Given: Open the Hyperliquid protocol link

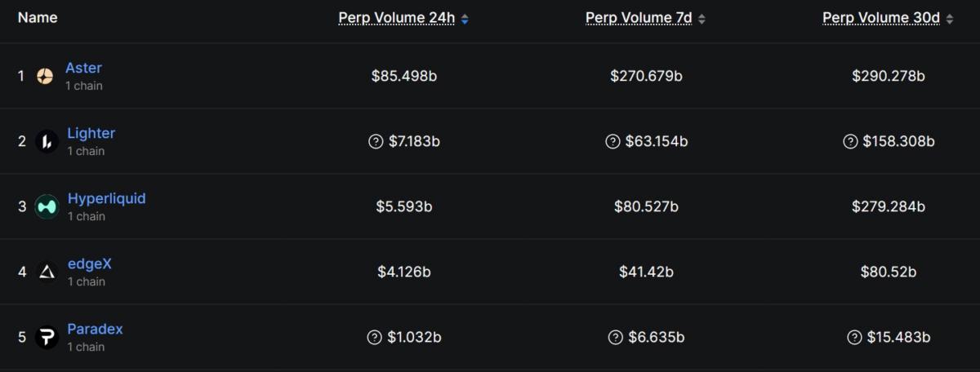Looking at the screenshot, I should pyautogui.click(x=106, y=198).
